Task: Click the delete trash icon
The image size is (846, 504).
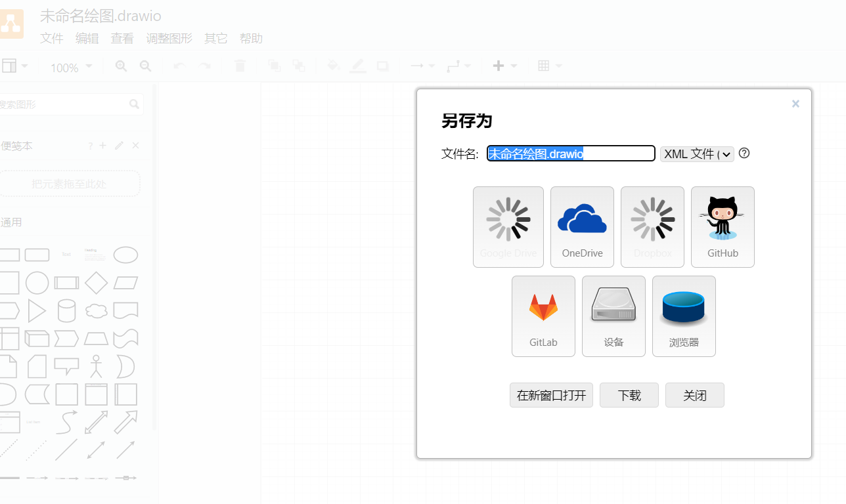Action: tap(240, 66)
